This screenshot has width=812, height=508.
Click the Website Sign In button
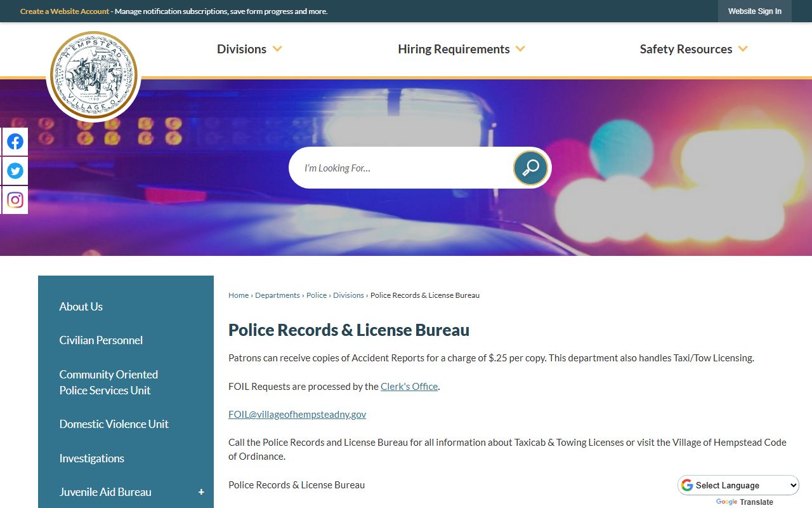[x=755, y=11]
